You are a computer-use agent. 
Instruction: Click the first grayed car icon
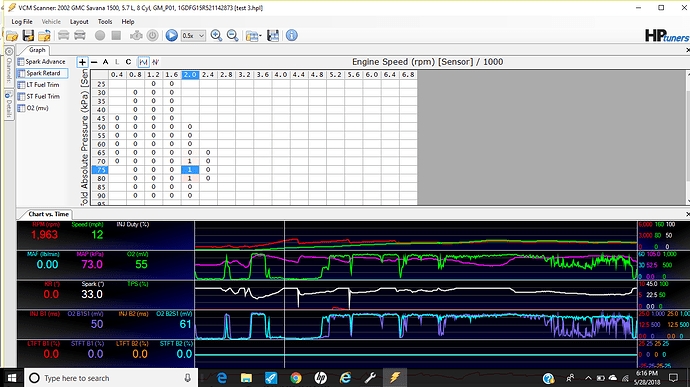coord(63,36)
